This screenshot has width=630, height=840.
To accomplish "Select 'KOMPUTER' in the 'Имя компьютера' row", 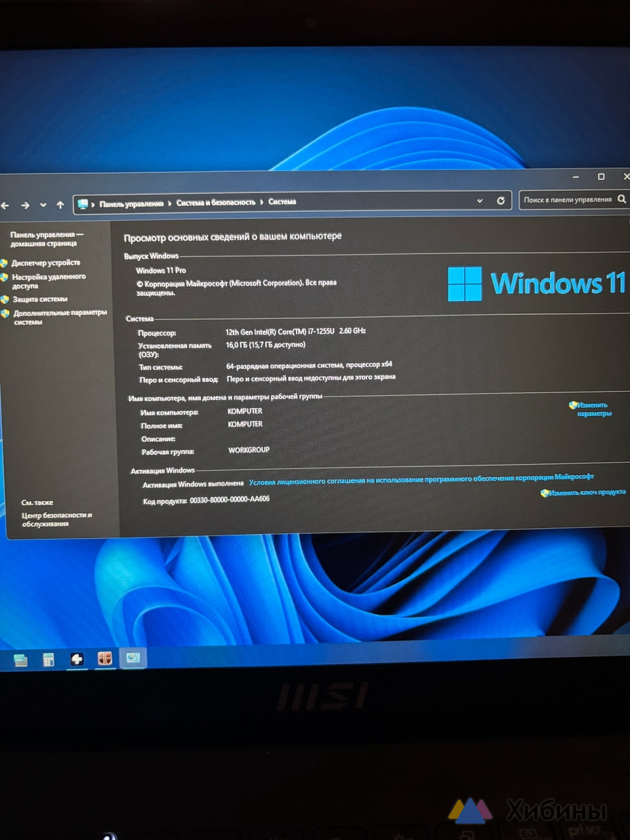I will click(245, 411).
